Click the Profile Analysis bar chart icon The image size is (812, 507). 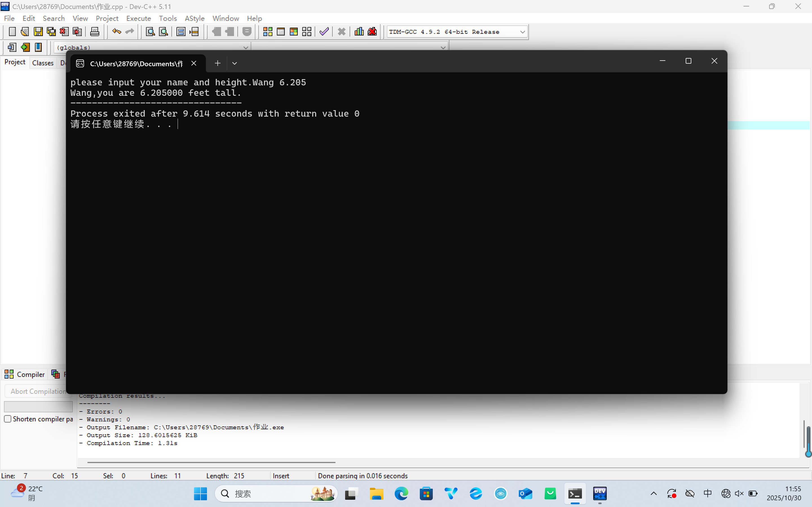pos(359,32)
